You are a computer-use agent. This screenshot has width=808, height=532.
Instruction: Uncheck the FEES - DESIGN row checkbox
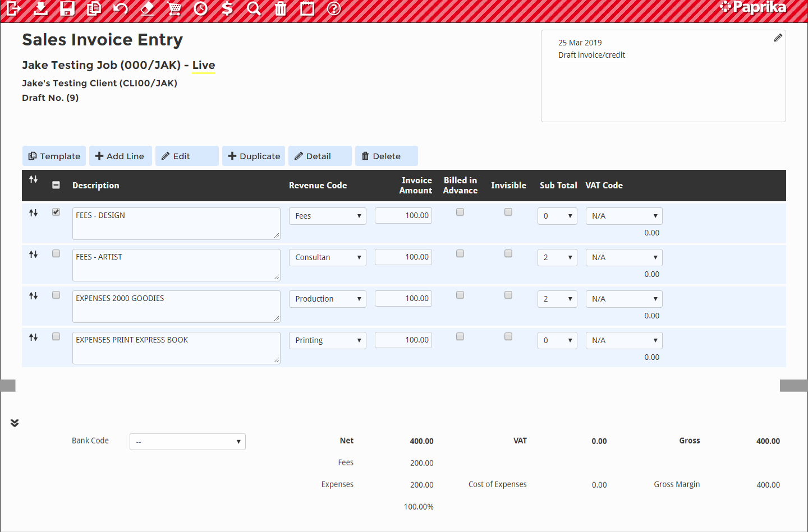(56, 212)
